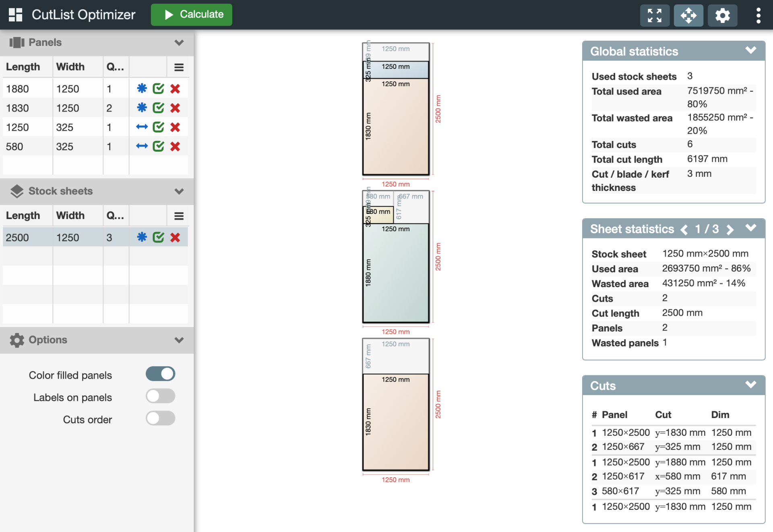
Task: Collapse Global statistics panel
Action: [750, 50]
